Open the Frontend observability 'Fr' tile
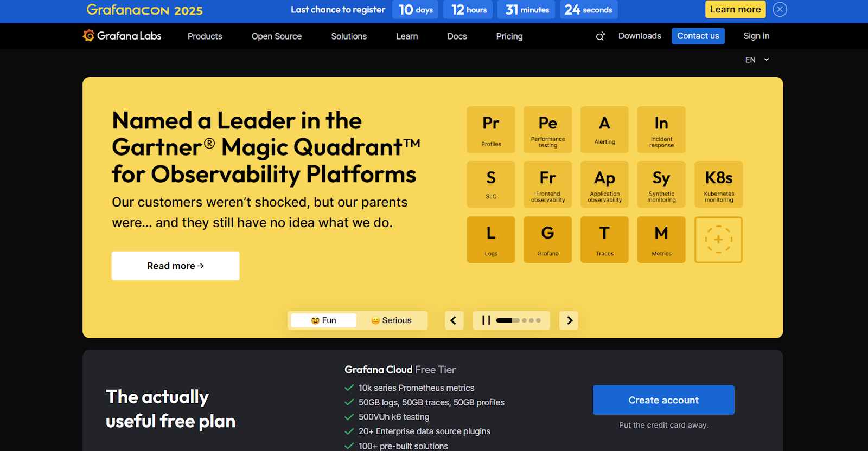Screen dimensions: 868x451 548,184
